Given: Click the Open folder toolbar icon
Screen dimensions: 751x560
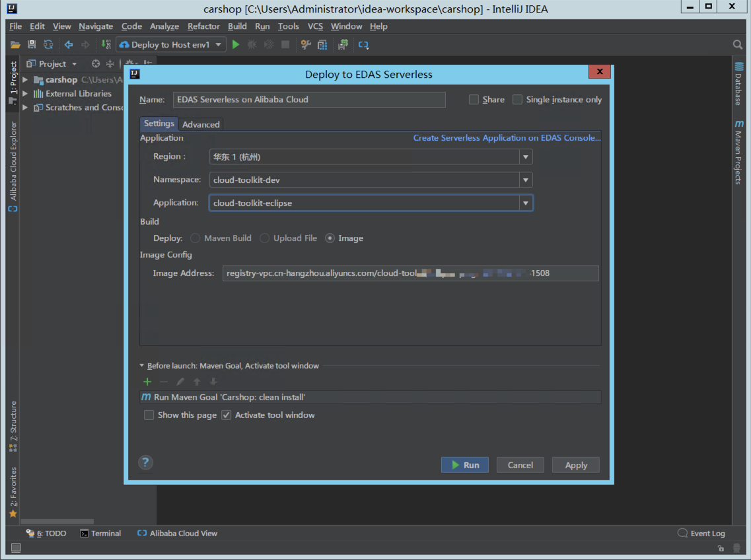Looking at the screenshot, I should 15,44.
